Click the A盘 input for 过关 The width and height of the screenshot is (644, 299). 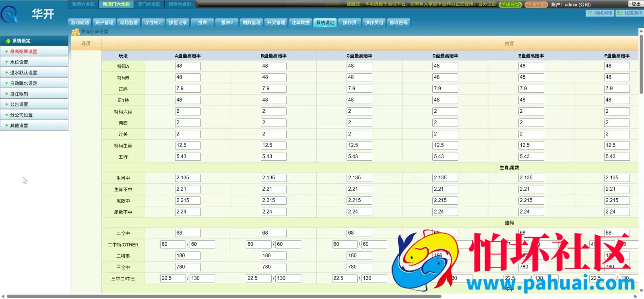[x=188, y=134]
